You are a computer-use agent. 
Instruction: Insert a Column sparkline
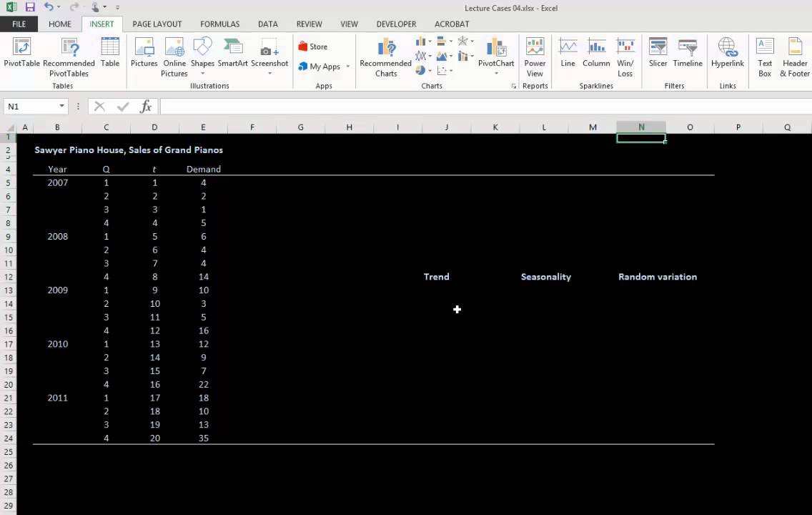pos(596,53)
